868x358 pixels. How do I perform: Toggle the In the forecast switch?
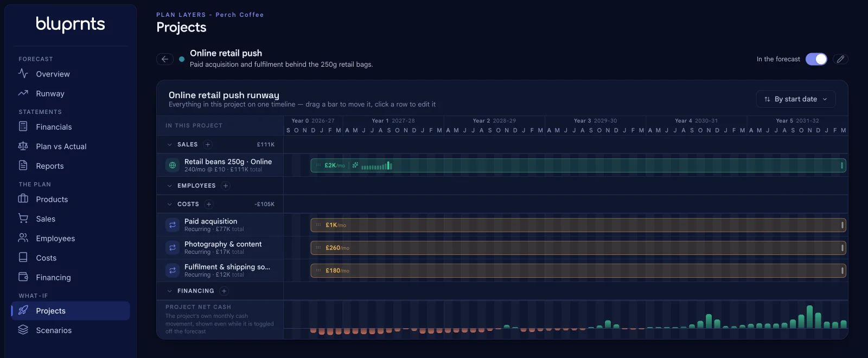click(x=816, y=59)
